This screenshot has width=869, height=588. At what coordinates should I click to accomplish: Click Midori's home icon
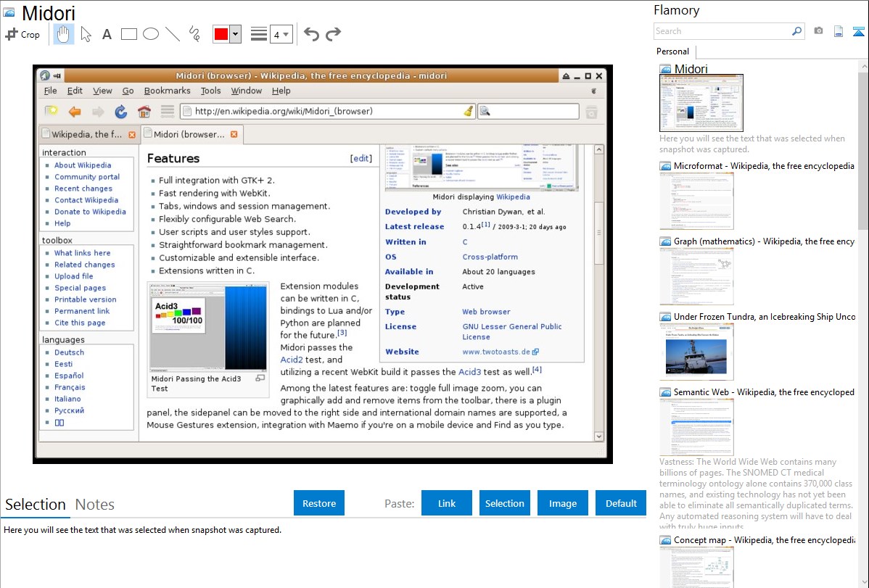coord(144,112)
